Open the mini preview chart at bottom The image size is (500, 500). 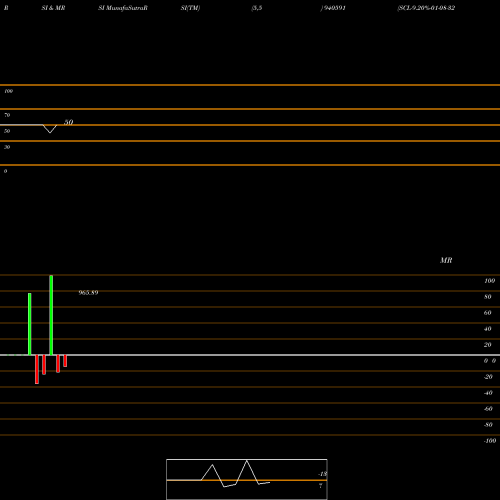click(x=247, y=479)
